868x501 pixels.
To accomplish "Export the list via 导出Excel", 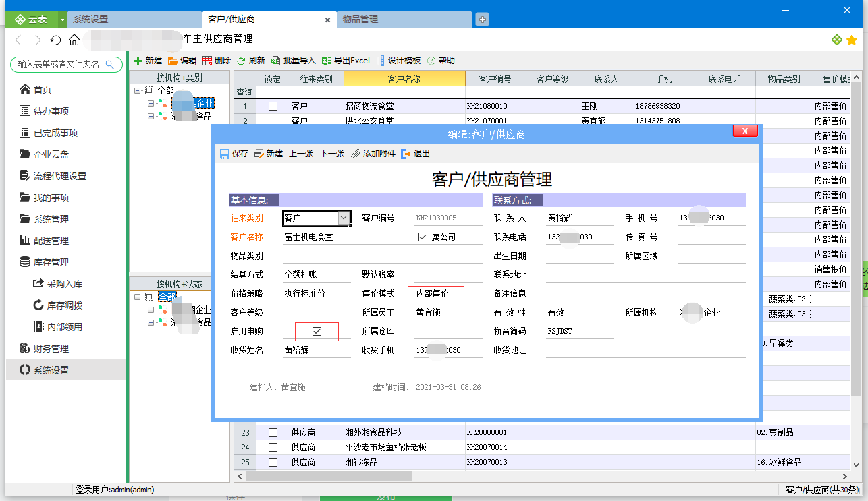I will click(x=346, y=61).
